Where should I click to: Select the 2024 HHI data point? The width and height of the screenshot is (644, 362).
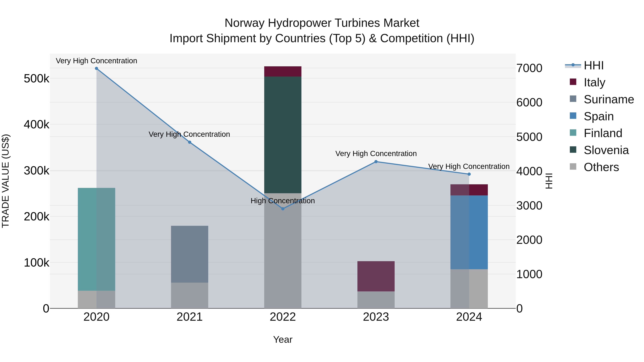(x=469, y=174)
